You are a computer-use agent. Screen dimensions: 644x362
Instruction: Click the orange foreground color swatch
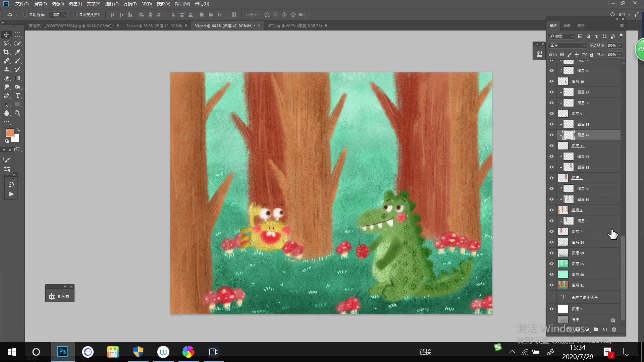tap(10, 133)
